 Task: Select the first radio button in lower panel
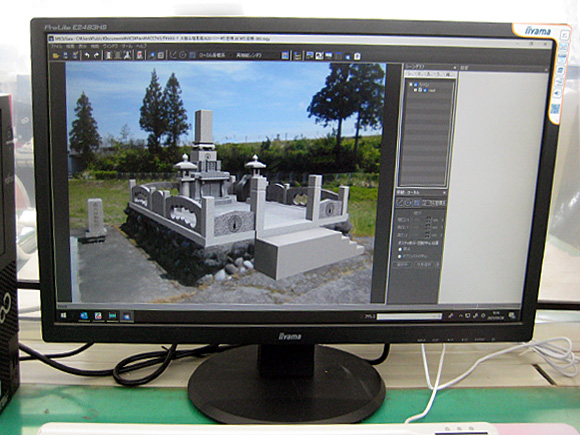(400, 249)
